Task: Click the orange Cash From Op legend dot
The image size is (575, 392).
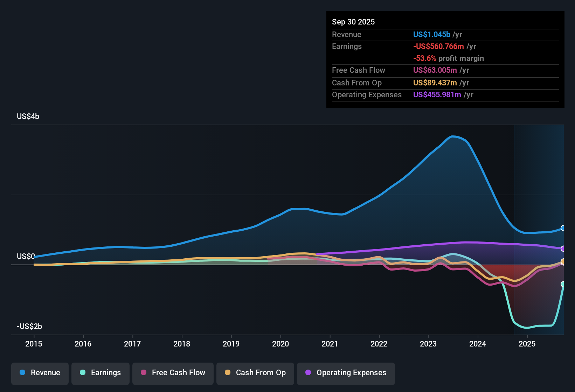Action: point(227,373)
